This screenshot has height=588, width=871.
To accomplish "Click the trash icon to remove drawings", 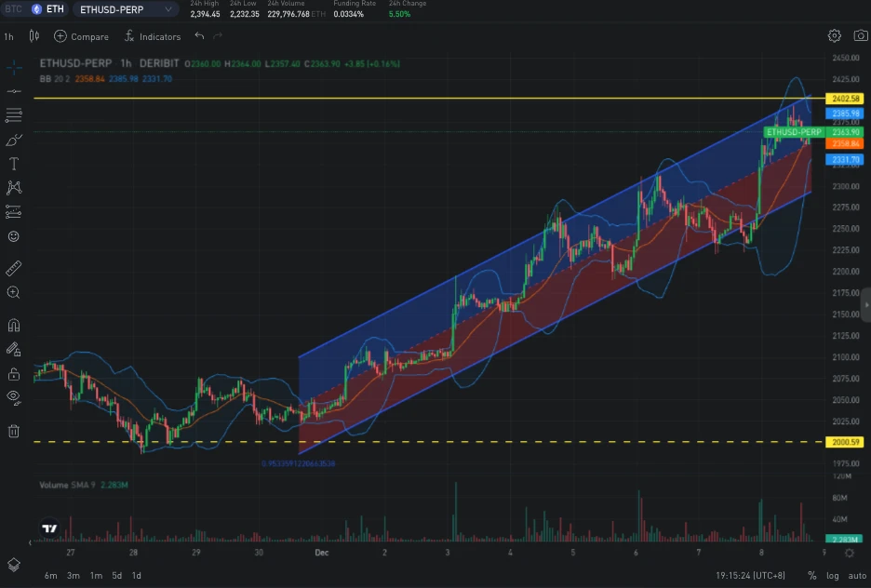I will [14, 431].
